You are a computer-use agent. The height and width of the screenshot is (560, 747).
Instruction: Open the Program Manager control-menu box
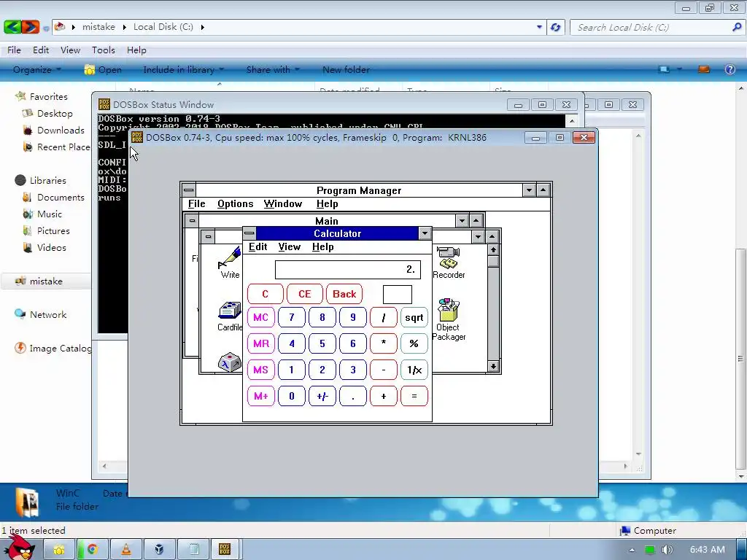coord(189,190)
